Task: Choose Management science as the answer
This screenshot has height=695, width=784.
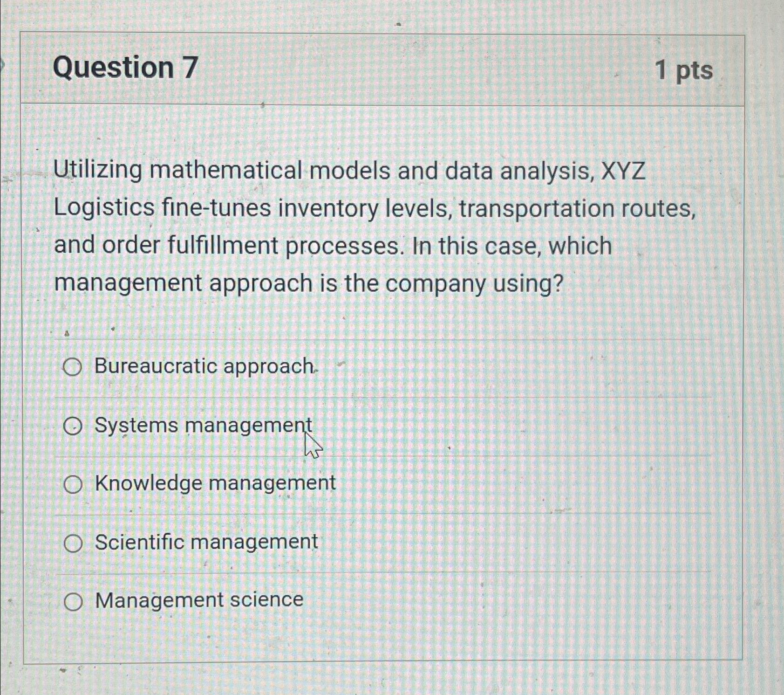Action: pos(73,601)
